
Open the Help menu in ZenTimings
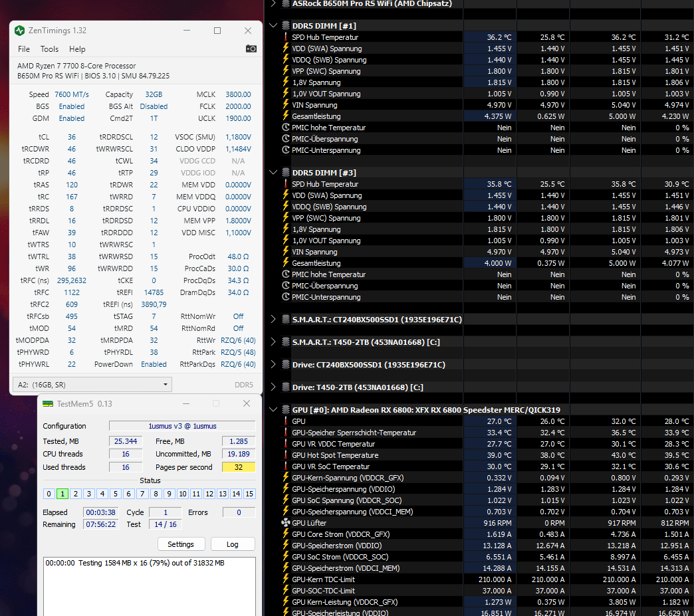77,49
